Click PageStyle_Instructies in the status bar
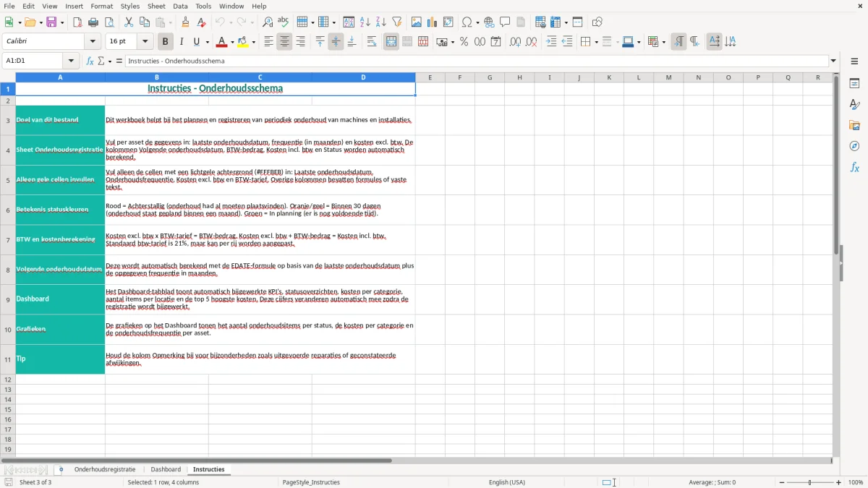The height and width of the screenshot is (488, 868). pyautogui.click(x=312, y=482)
